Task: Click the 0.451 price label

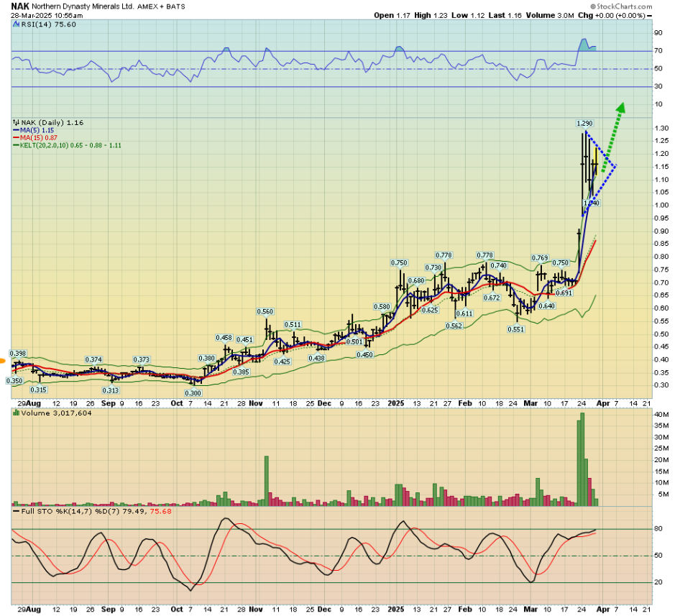Action: (244, 340)
